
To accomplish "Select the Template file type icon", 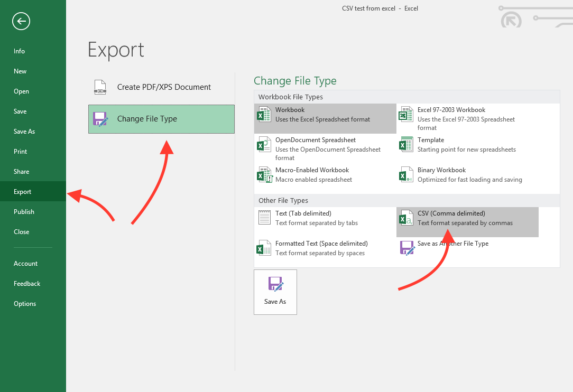I will (406, 144).
